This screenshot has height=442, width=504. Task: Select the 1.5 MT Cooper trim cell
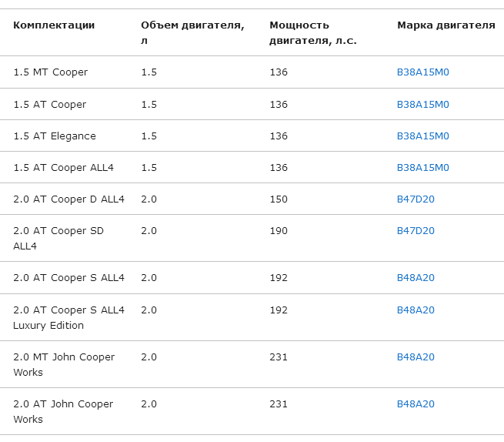tap(51, 72)
